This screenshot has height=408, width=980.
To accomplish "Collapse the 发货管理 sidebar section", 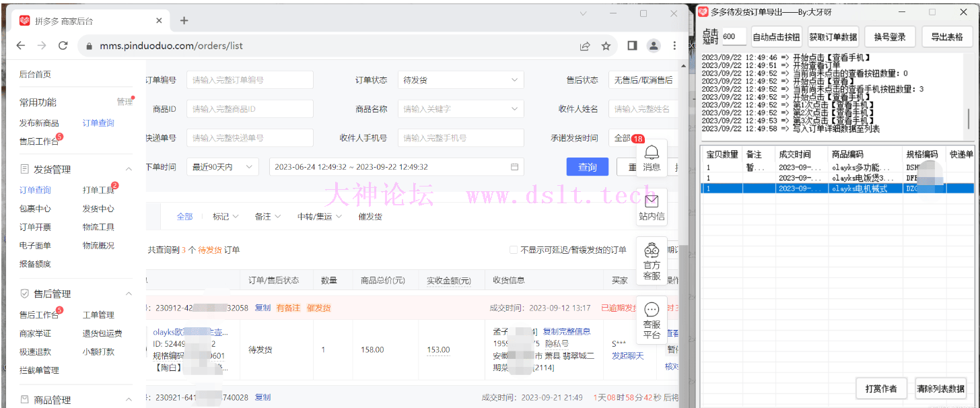I will (129, 169).
